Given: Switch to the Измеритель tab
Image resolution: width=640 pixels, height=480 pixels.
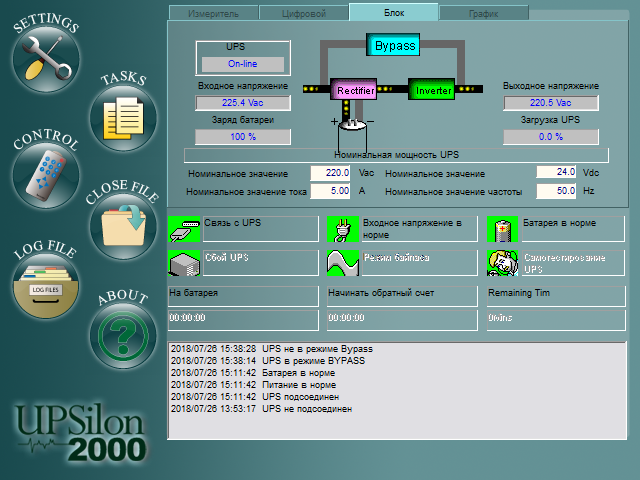Looking at the screenshot, I should 213,13.
